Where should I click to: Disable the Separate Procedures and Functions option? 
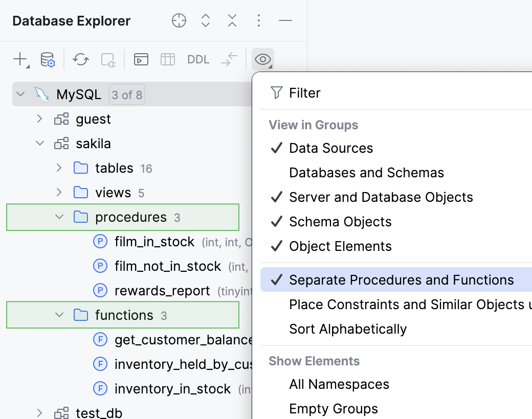[x=401, y=280]
